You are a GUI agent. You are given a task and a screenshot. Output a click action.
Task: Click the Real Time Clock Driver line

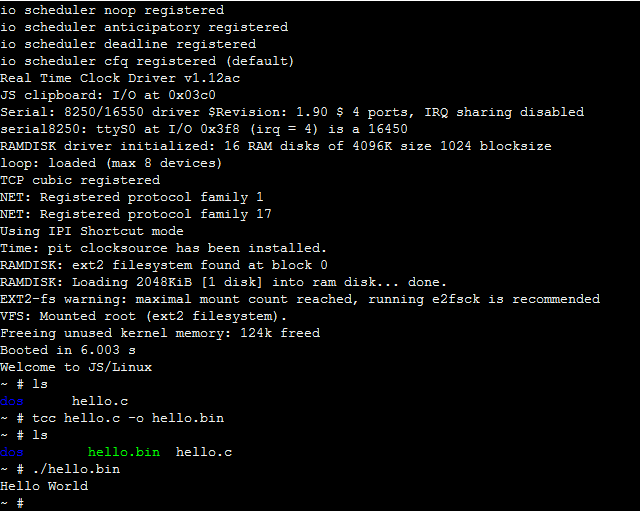[120, 78]
